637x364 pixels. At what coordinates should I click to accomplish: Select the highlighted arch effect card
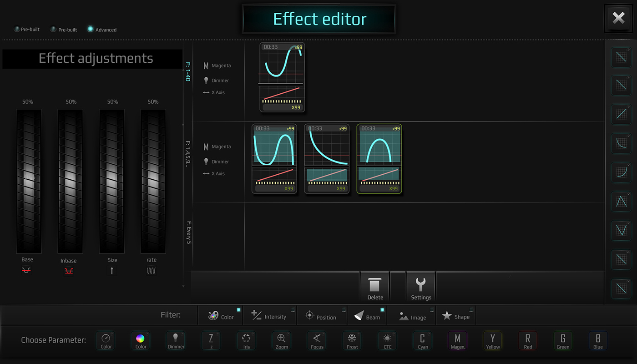379,159
